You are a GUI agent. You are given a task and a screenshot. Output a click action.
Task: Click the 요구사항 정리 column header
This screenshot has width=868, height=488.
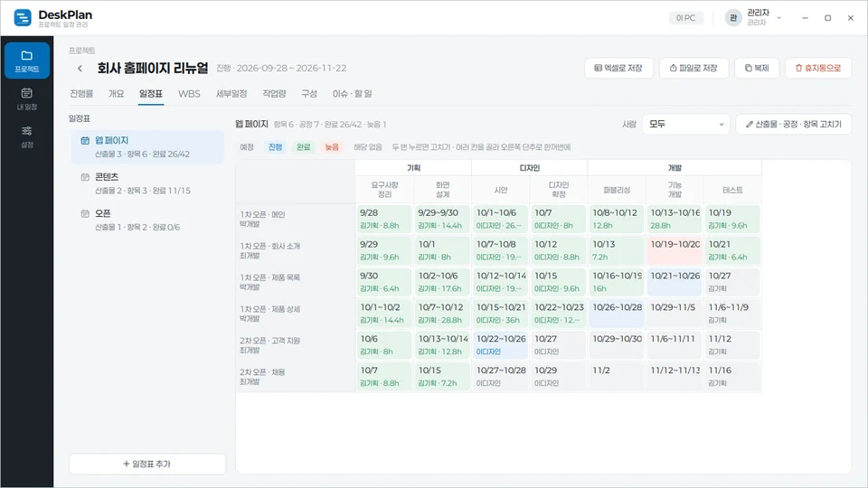[x=384, y=190]
